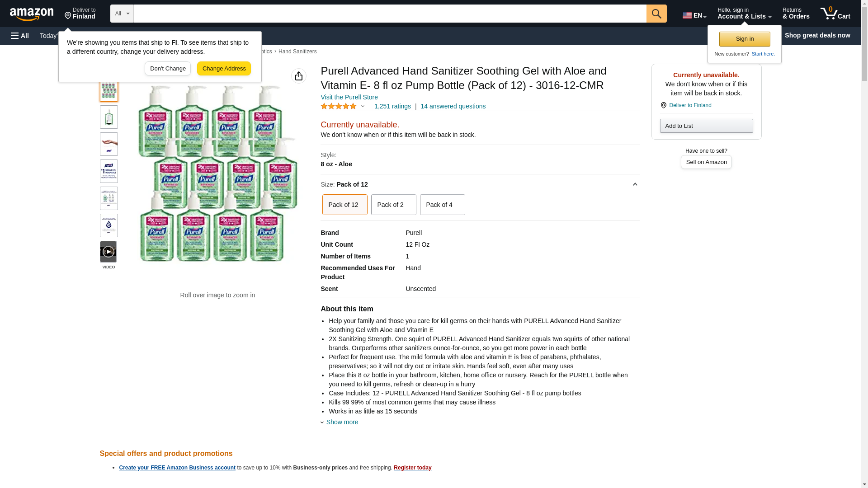
Task: Click the Amazon logo
Action: point(32,14)
